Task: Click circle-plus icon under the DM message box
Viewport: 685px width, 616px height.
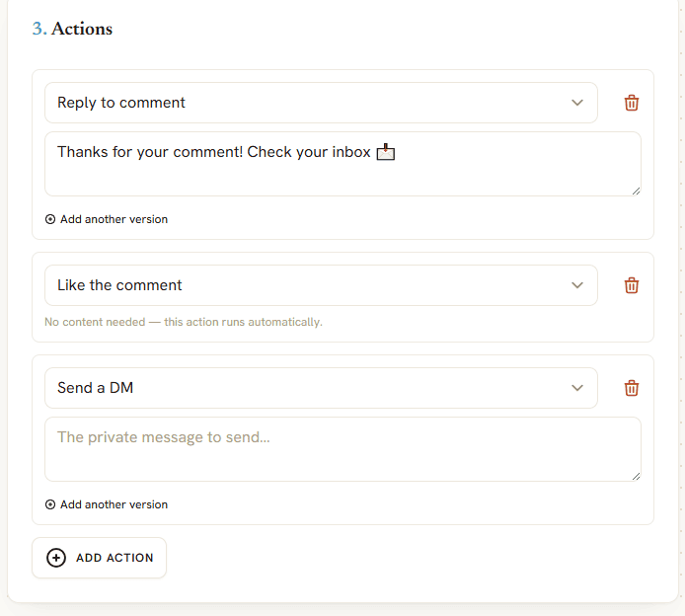Action: pos(50,504)
